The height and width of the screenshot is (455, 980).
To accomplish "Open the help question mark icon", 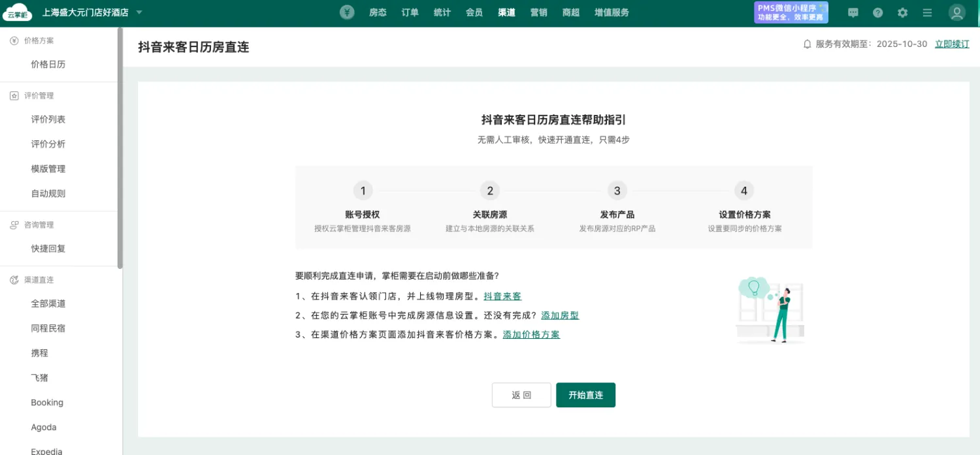I will (x=878, y=12).
